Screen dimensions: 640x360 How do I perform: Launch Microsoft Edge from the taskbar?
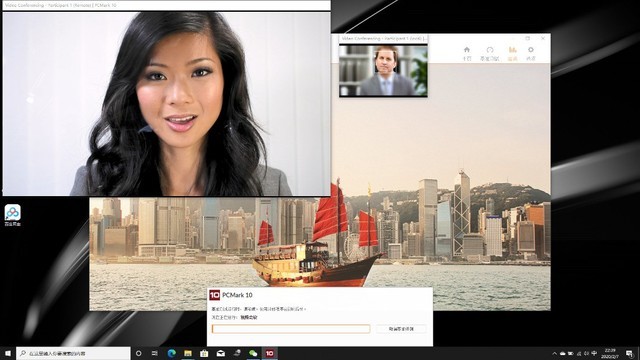point(171,353)
